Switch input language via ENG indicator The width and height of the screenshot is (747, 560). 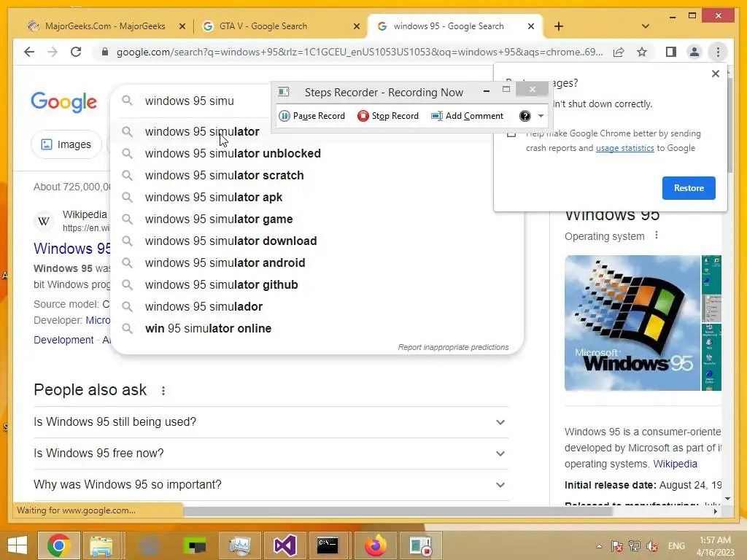(676, 546)
